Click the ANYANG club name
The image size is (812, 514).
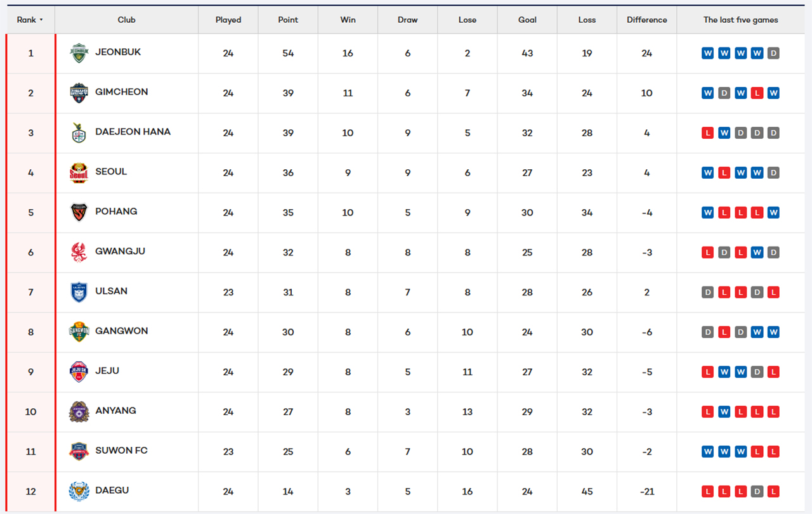click(x=115, y=411)
